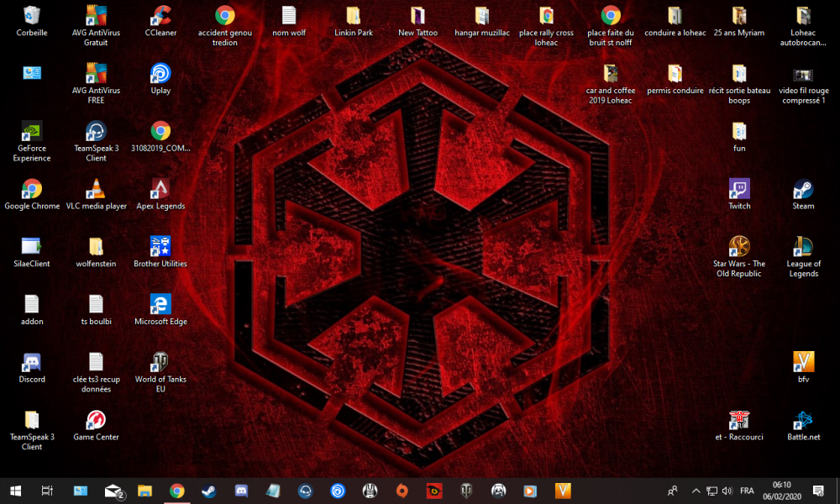This screenshot has width=840, height=504.
Task: Show hidden system tray icons
Action: (696, 491)
